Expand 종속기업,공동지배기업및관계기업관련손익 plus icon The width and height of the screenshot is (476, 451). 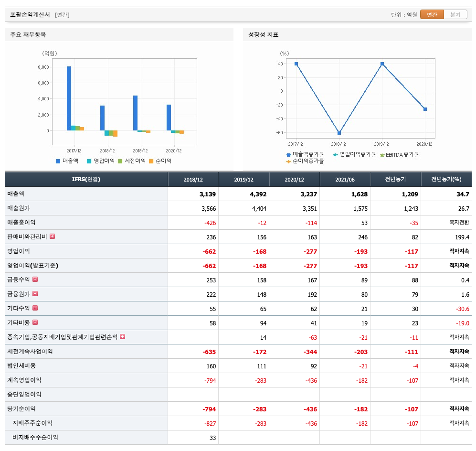click(123, 336)
